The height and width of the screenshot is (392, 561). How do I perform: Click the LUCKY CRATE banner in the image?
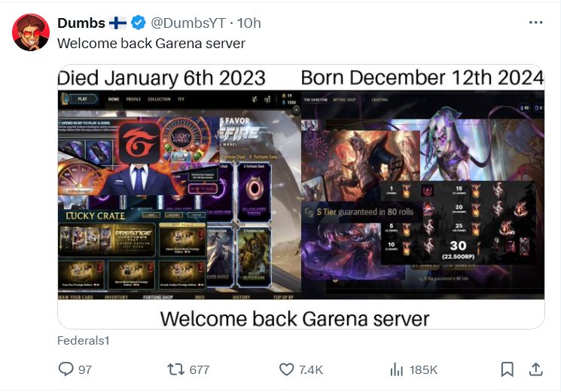[x=96, y=216]
